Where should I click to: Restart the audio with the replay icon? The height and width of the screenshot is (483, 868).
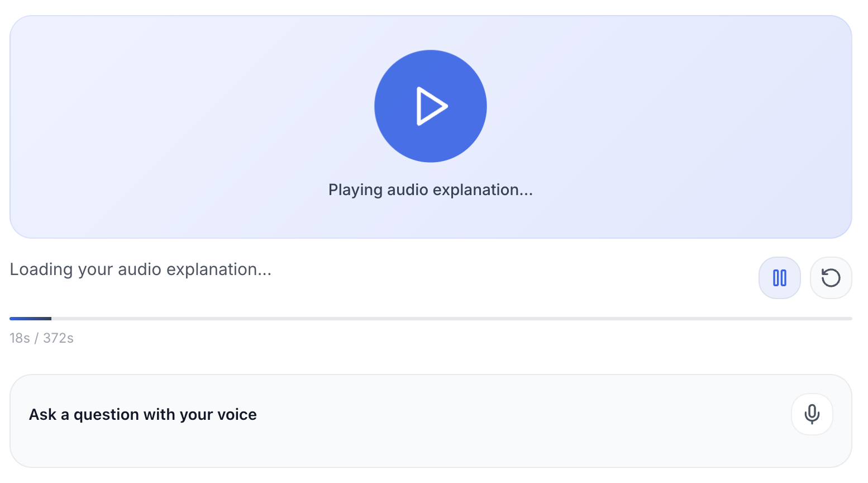click(831, 278)
